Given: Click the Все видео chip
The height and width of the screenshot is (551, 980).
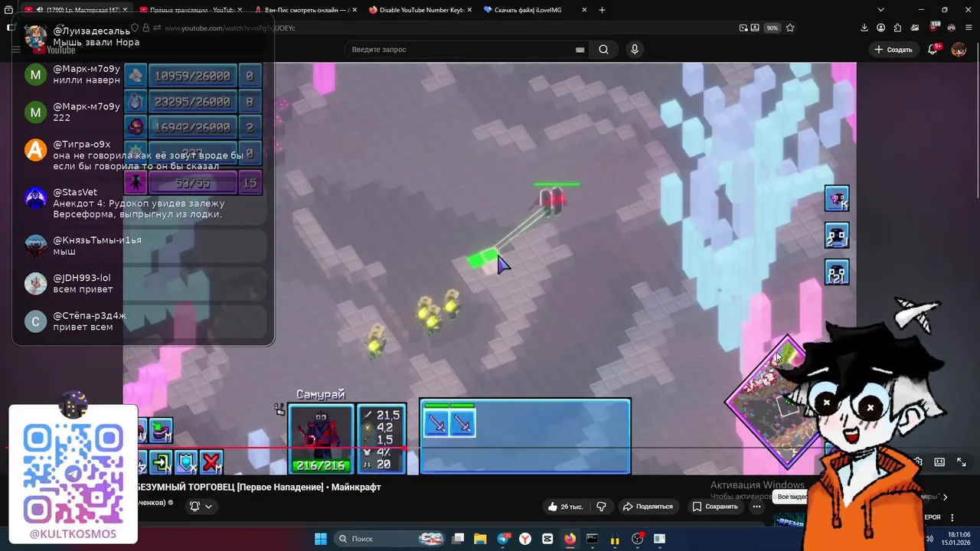Looking at the screenshot, I should point(792,497).
